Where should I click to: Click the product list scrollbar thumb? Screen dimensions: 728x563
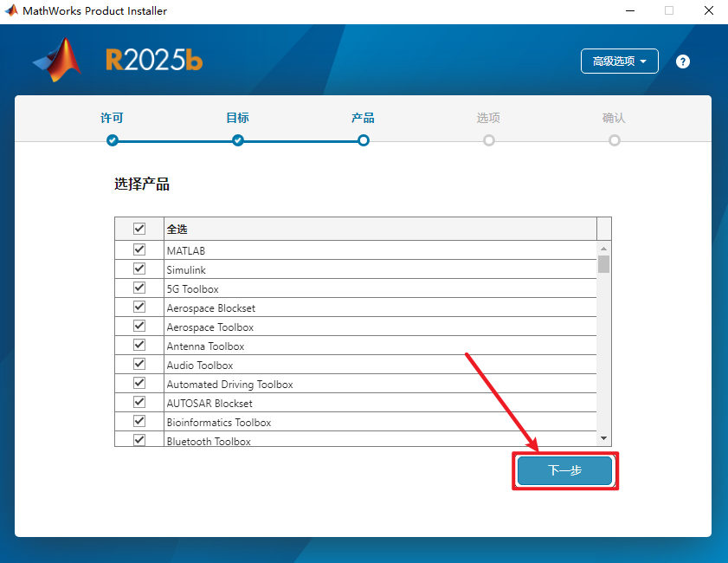point(603,264)
